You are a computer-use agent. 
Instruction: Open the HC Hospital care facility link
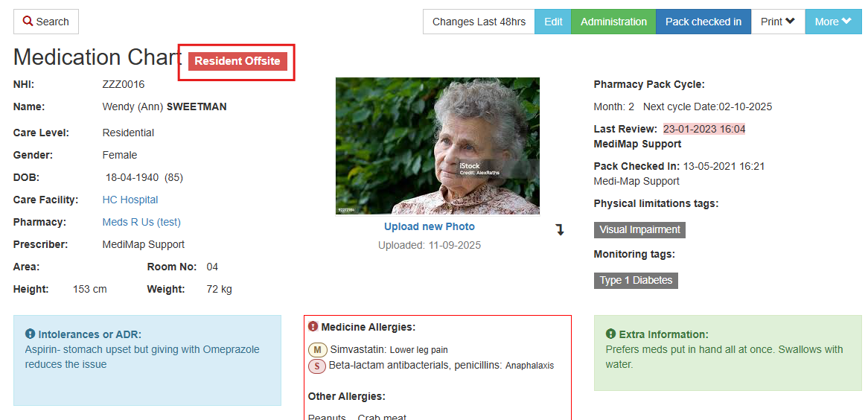pyautogui.click(x=130, y=200)
